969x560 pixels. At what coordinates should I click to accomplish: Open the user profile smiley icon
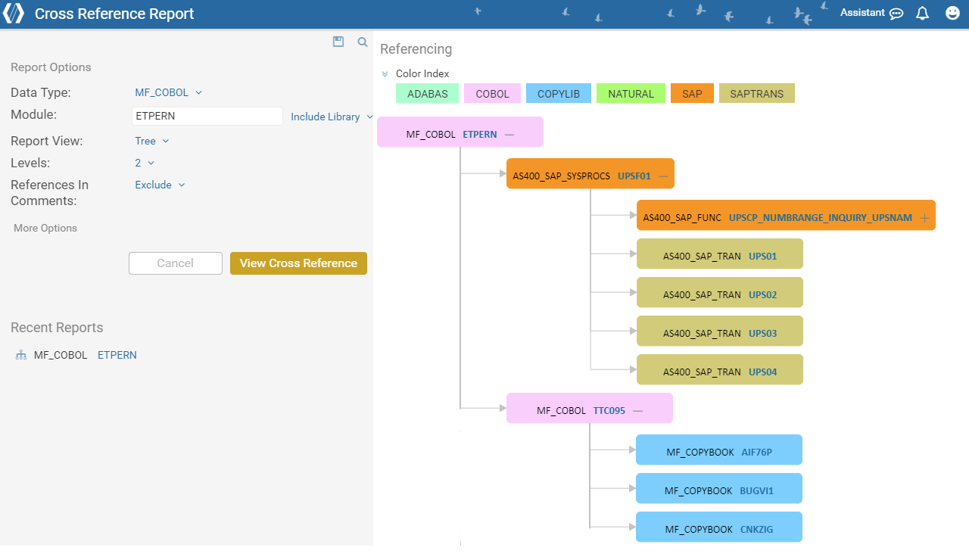coord(953,14)
